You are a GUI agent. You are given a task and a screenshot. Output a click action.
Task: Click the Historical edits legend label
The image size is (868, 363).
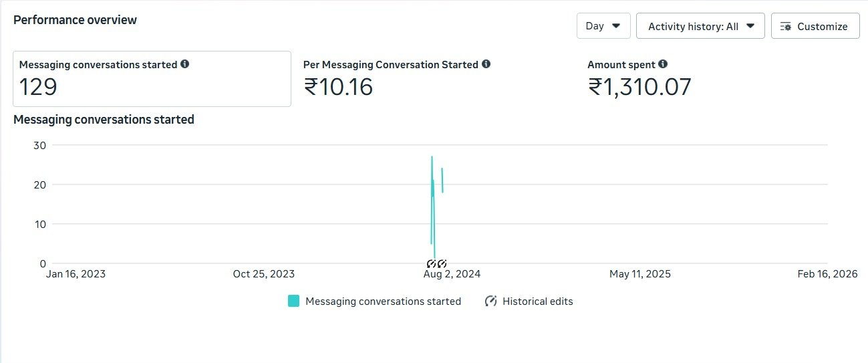click(538, 301)
